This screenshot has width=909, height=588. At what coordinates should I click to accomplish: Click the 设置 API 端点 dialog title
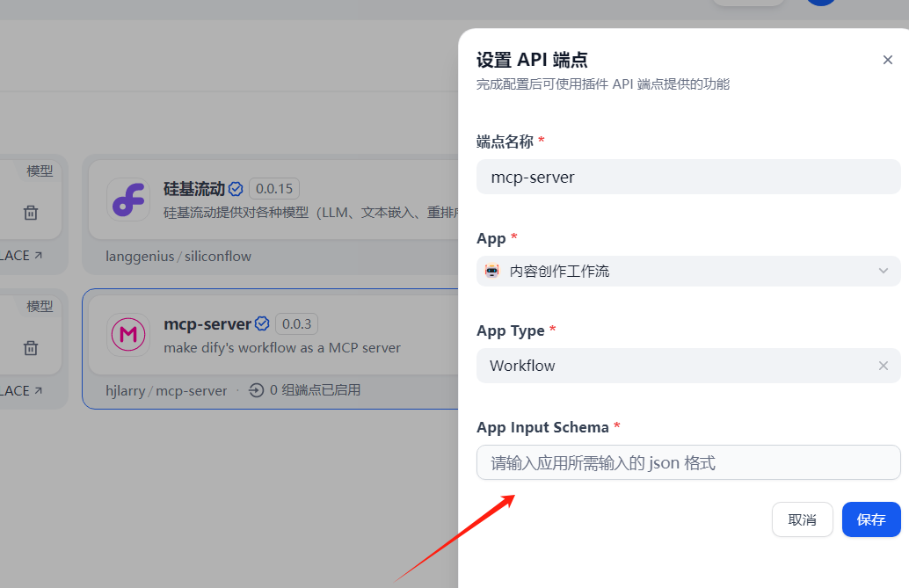pos(532,60)
